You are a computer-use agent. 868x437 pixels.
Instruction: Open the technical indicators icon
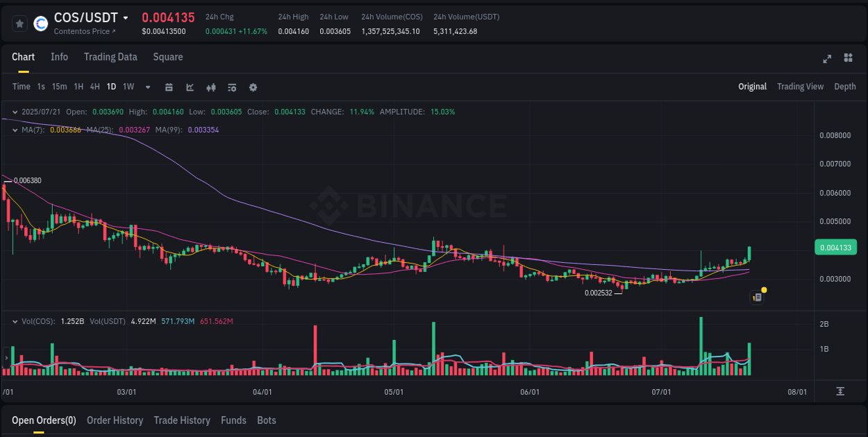point(231,87)
